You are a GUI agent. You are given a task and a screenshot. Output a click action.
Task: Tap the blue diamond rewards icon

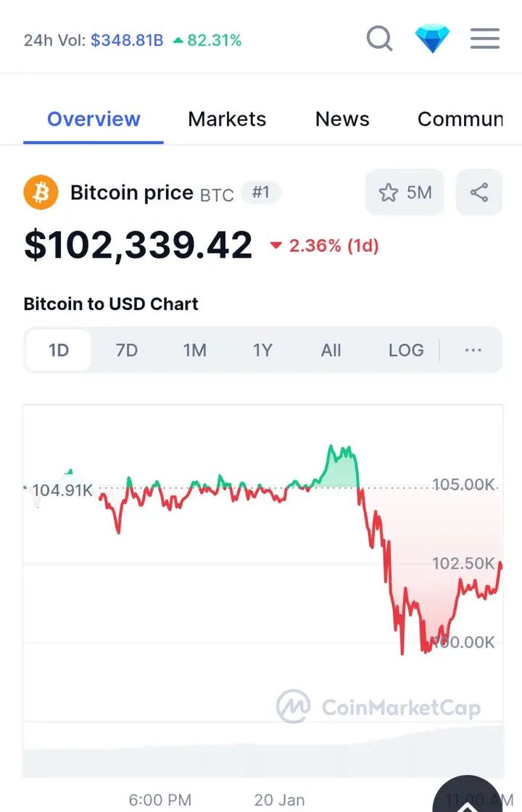click(x=432, y=38)
